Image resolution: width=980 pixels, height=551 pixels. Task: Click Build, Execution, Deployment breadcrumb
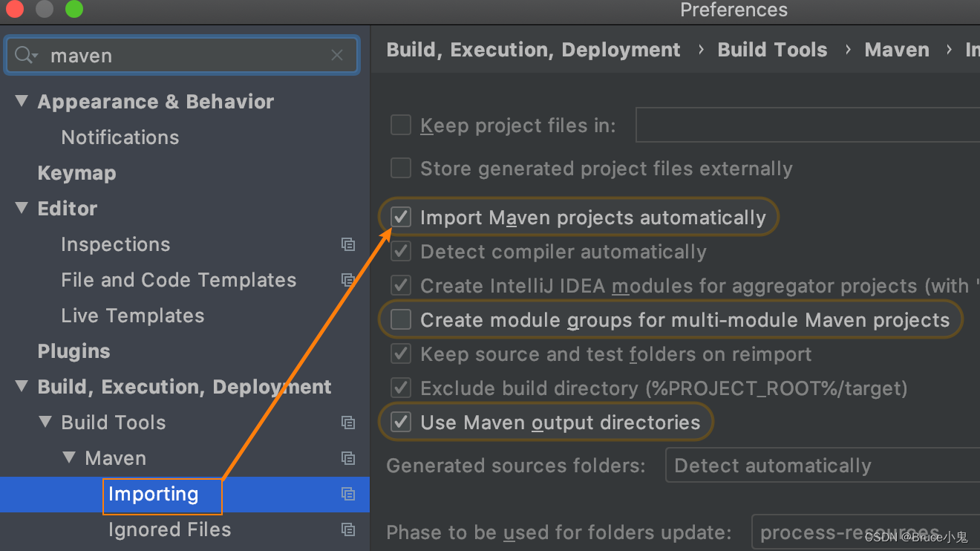[534, 50]
